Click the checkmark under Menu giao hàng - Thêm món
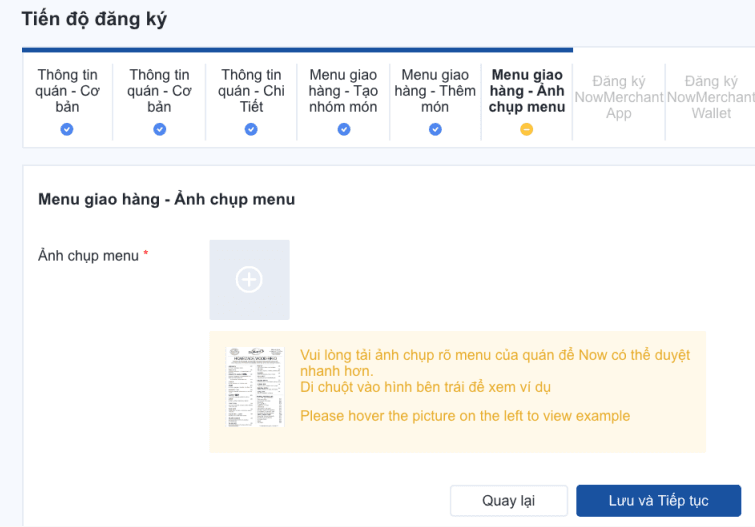 point(435,129)
